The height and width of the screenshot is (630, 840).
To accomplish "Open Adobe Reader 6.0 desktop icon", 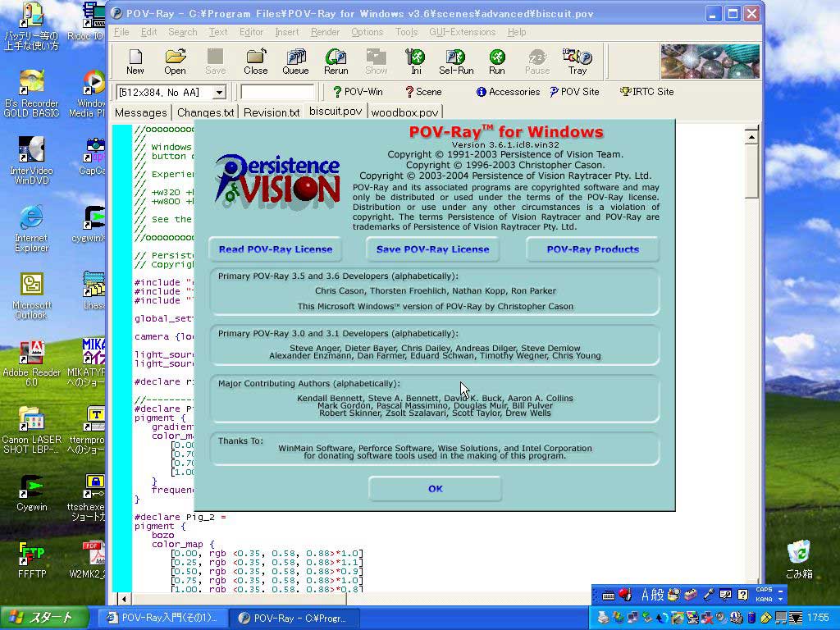I will (31, 363).
